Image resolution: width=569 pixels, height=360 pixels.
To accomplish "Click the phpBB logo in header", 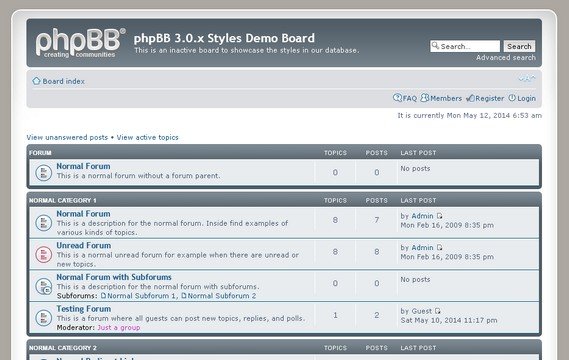I will pos(81,43).
